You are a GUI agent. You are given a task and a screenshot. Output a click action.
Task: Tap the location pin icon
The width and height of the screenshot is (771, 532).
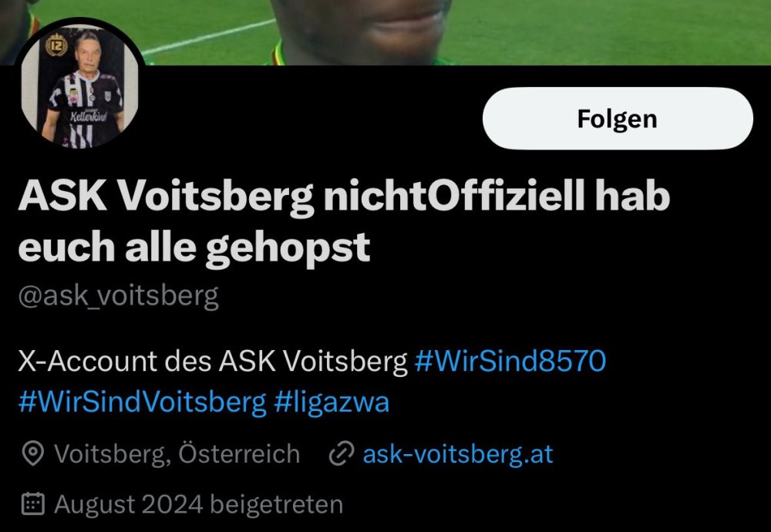coord(33,453)
